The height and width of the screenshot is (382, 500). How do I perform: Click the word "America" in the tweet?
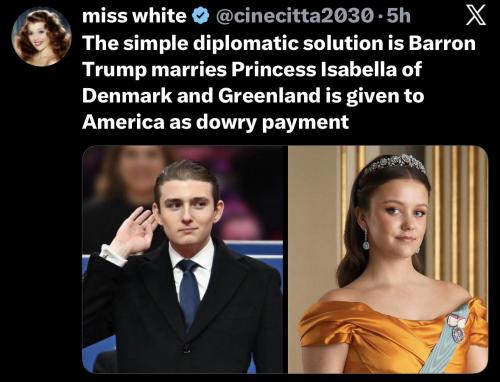123,122
